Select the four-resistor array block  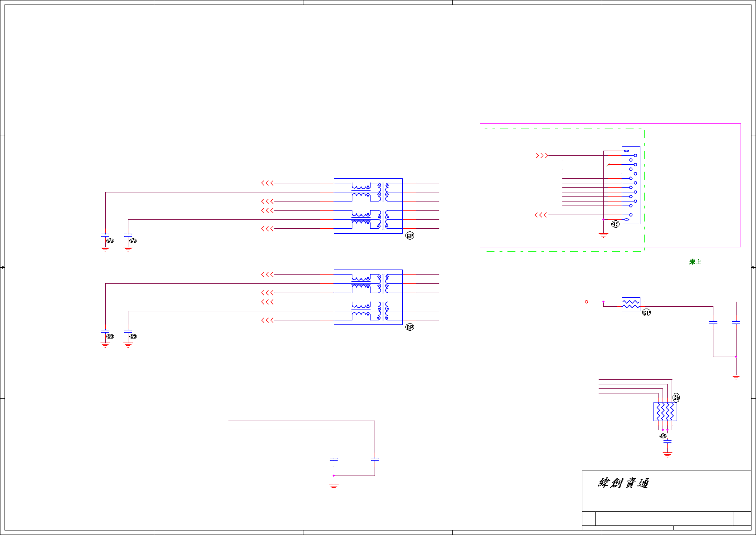click(665, 412)
